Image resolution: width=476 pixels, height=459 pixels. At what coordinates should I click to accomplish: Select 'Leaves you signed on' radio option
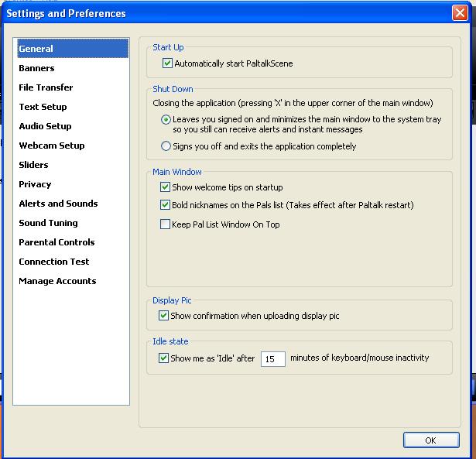click(x=166, y=120)
